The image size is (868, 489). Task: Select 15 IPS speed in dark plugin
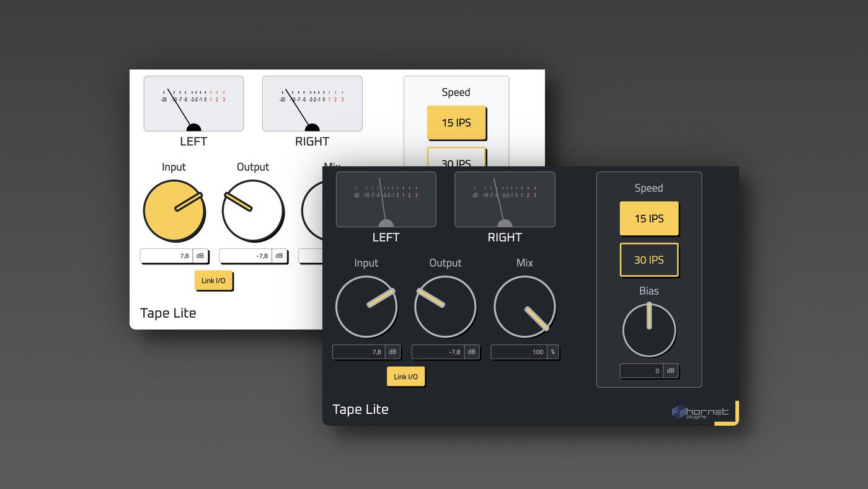pos(649,218)
